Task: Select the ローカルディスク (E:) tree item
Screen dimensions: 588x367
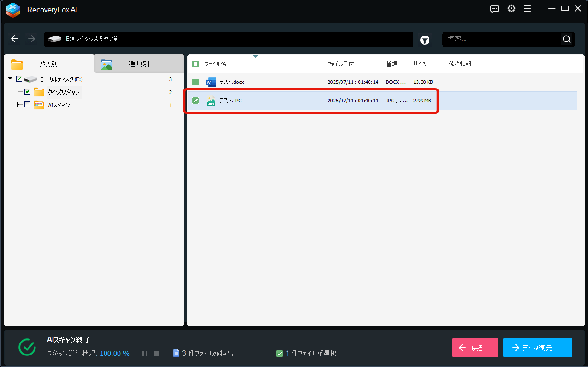Action: (61, 79)
